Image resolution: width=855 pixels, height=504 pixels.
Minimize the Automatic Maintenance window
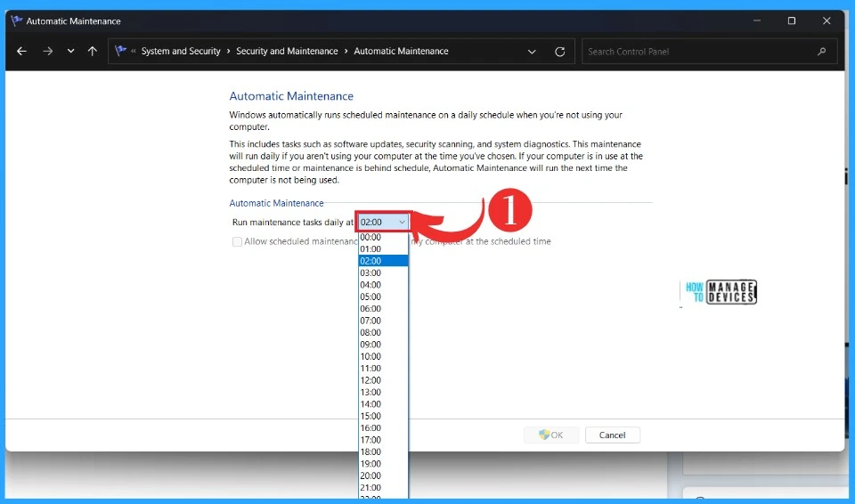click(757, 20)
